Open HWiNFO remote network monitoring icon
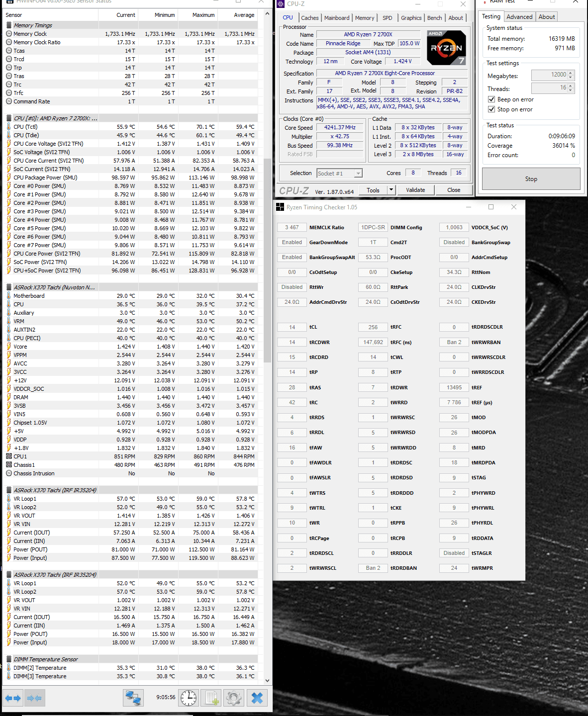Image resolution: width=588 pixels, height=716 pixels. 133,698
